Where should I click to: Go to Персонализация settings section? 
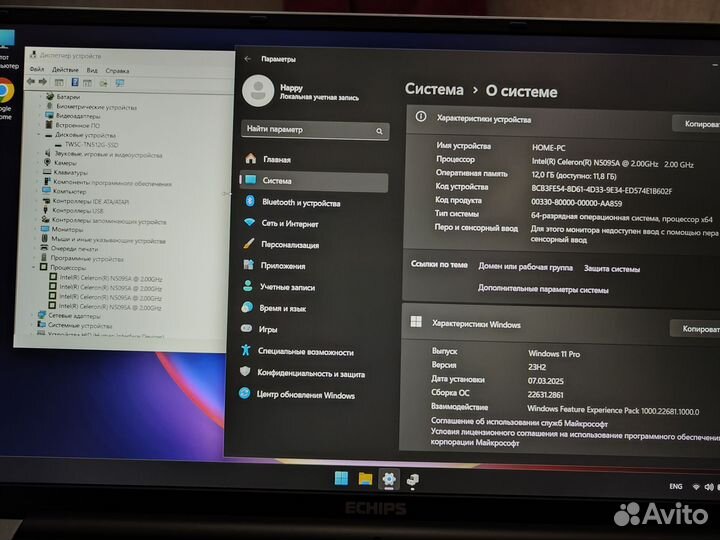tap(290, 244)
